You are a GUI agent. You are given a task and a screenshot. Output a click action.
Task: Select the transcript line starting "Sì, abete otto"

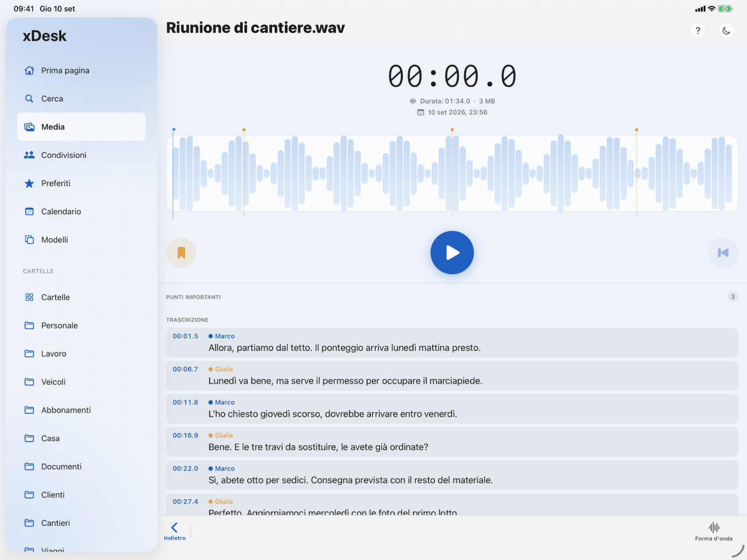(452, 475)
